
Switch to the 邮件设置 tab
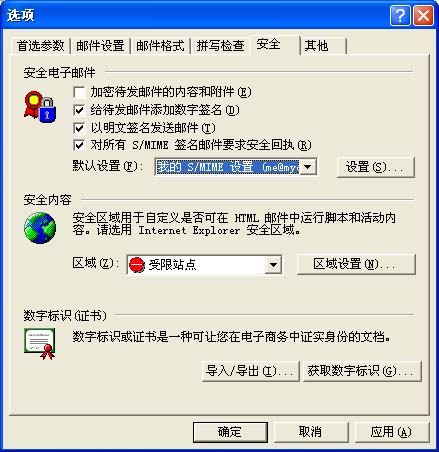point(100,46)
